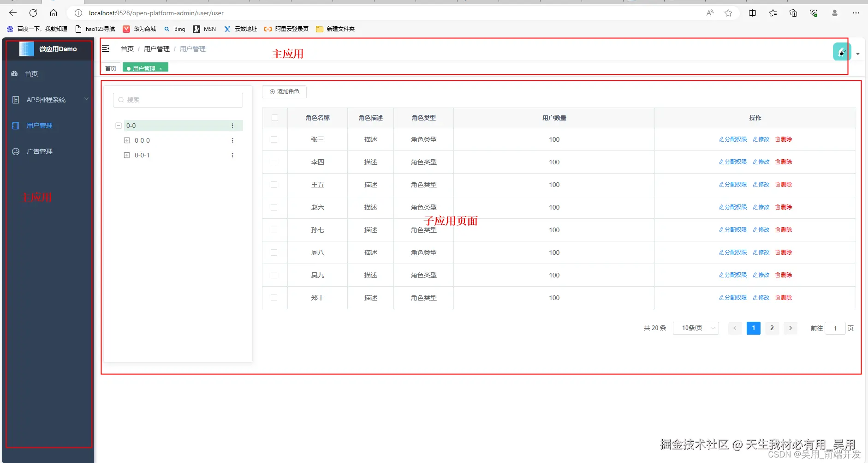Click 删除 for 吴九
This screenshot has width=868, height=463.
(x=784, y=275)
